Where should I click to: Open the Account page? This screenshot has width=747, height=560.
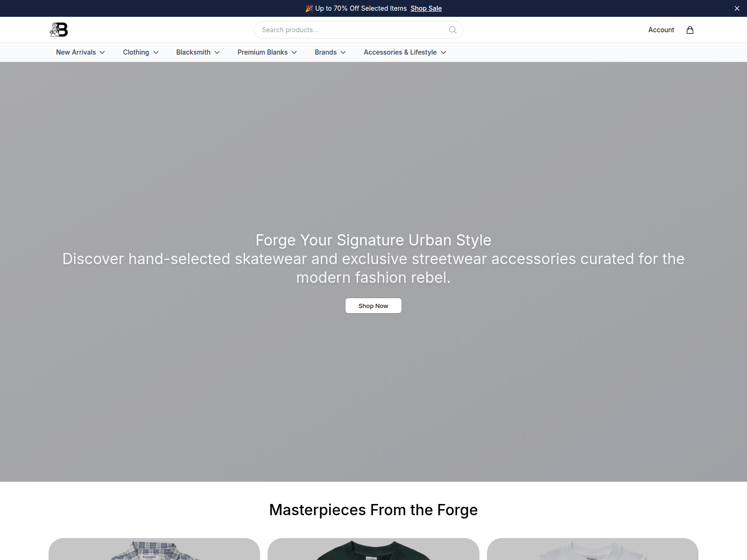661,30
